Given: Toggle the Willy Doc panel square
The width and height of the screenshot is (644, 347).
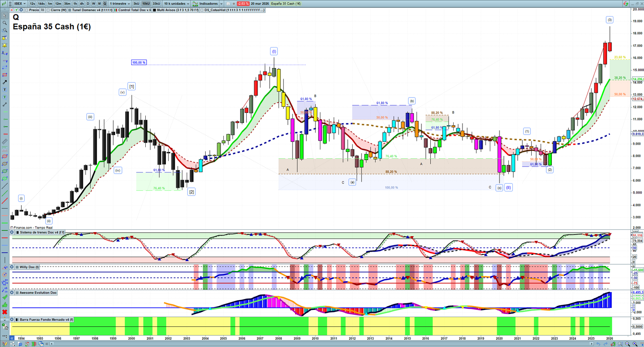Looking at the screenshot, I should click(x=17, y=267).
